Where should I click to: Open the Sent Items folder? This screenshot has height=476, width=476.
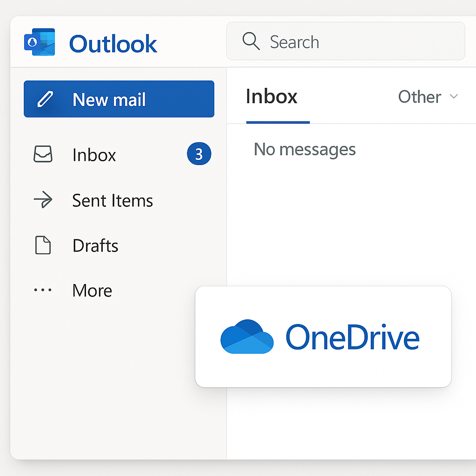[119, 200]
